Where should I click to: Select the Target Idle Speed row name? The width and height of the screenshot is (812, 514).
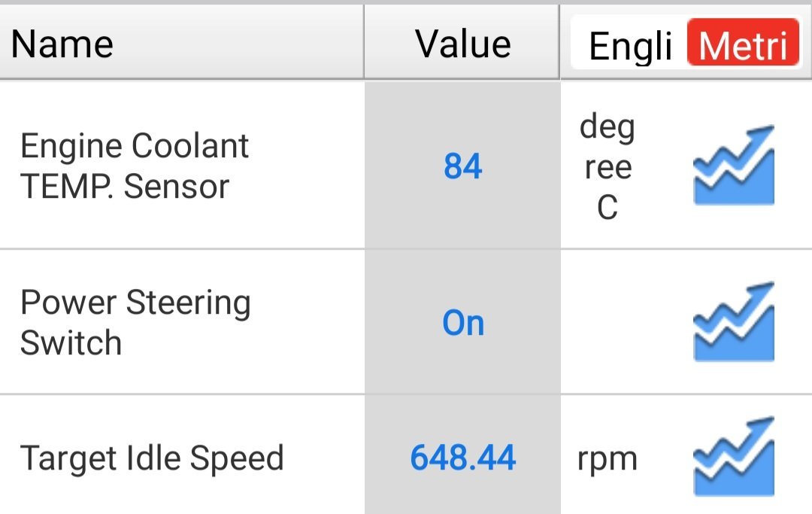pos(152,458)
